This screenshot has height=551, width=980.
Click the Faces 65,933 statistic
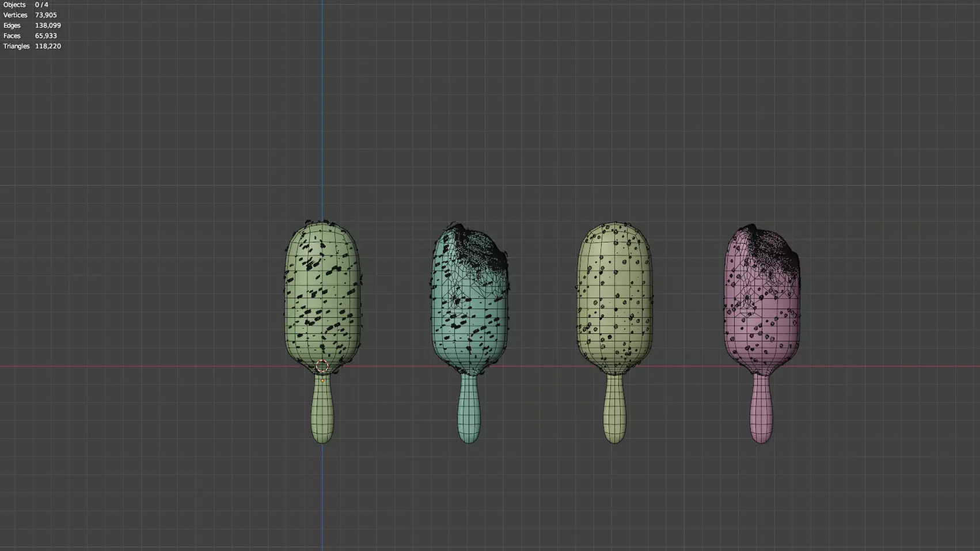pos(30,36)
